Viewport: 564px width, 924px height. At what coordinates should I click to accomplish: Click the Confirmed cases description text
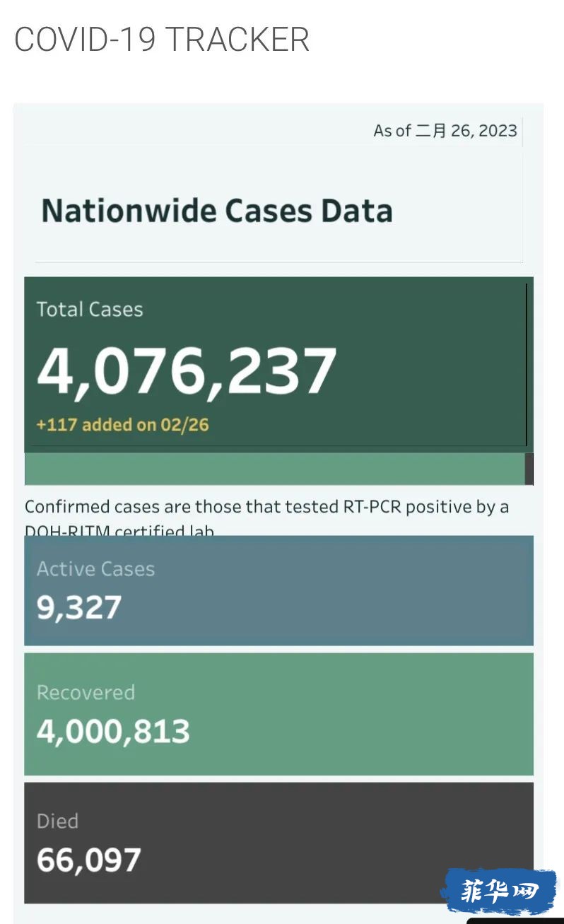(266, 507)
